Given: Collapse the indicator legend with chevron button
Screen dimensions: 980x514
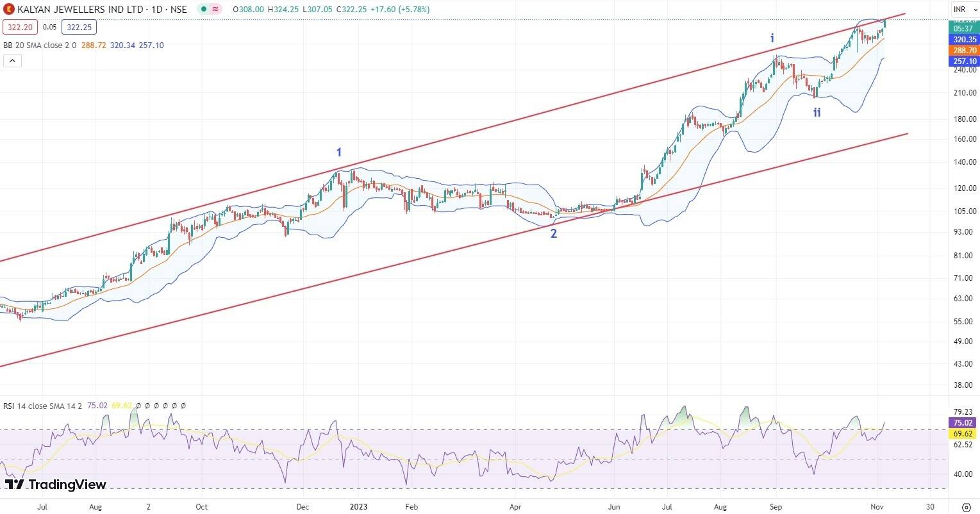Looking at the screenshot, I should click(12, 61).
